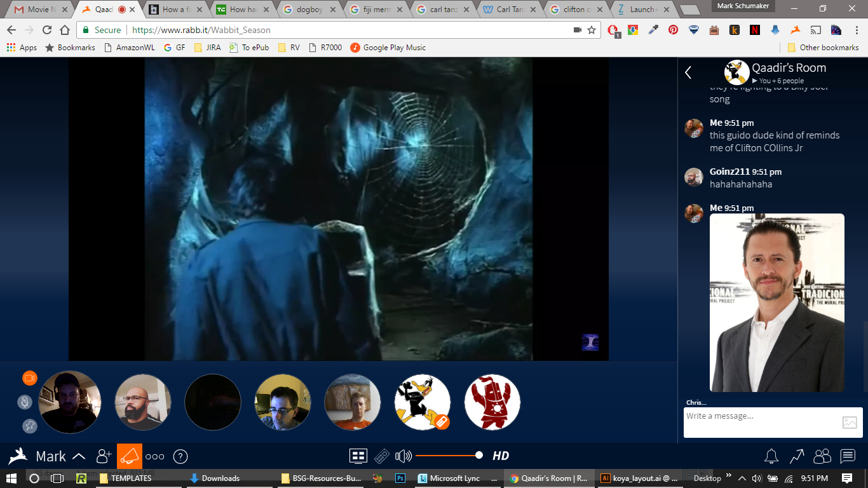868x488 pixels.
Task: Select the Daffy Duck participant avatar
Action: (x=423, y=402)
